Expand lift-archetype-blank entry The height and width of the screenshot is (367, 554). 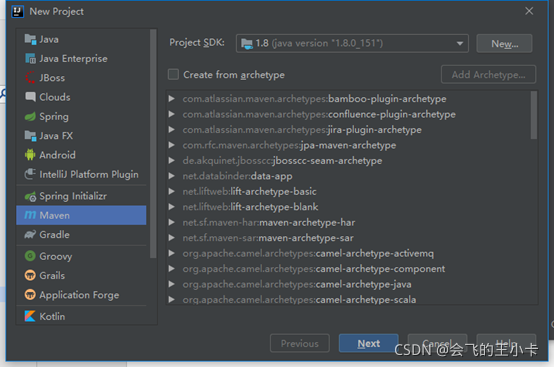point(172,207)
